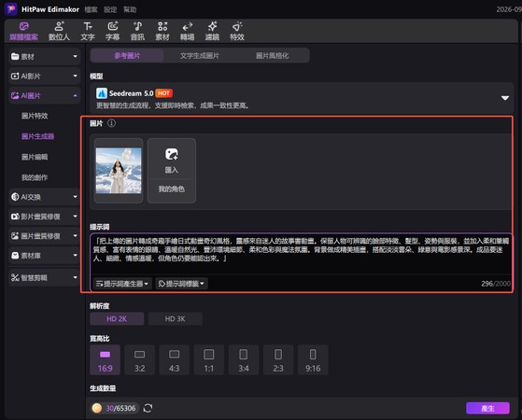
Task: Switch to the 圖片風格化 tab
Action: click(x=273, y=56)
